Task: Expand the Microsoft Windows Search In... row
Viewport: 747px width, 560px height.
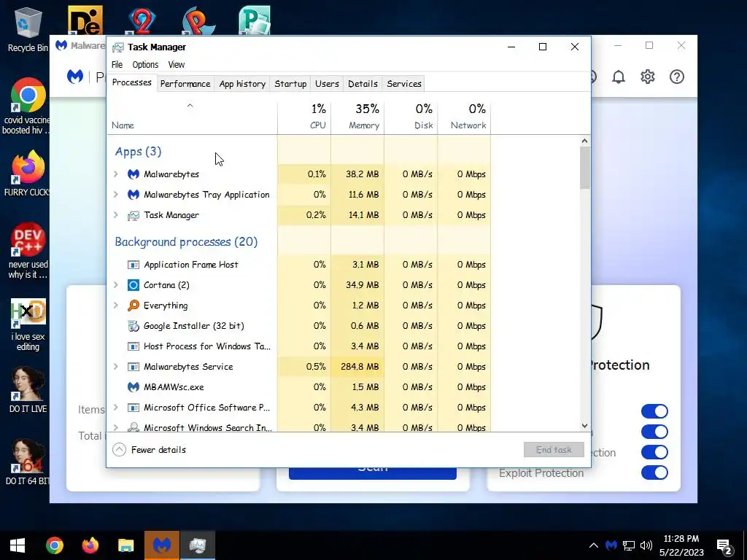Action: click(116, 427)
